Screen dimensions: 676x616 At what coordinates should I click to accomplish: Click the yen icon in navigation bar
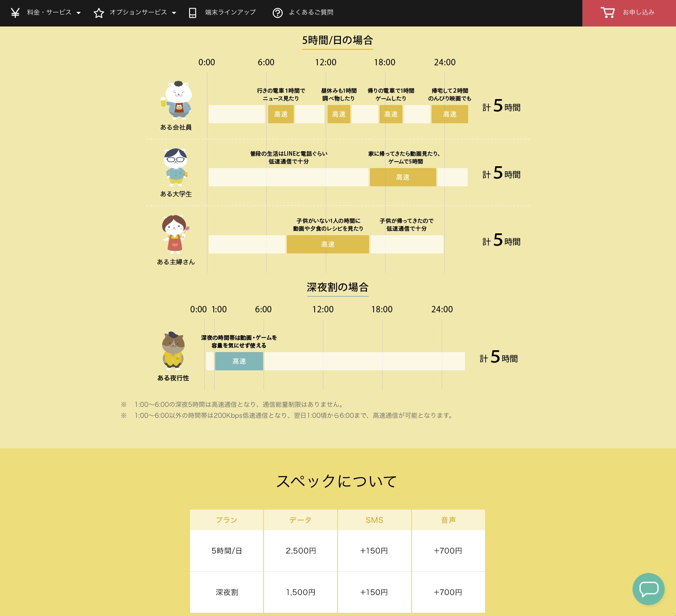(15, 13)
